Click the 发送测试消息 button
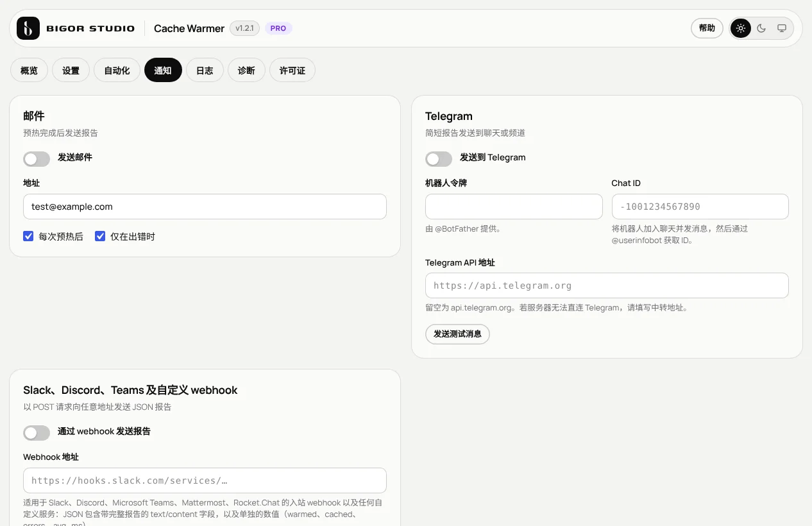 457,334
